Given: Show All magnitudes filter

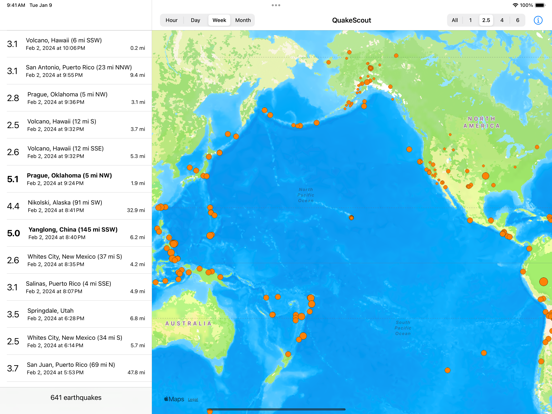Looking at the screenshot, I should [455, 20].
